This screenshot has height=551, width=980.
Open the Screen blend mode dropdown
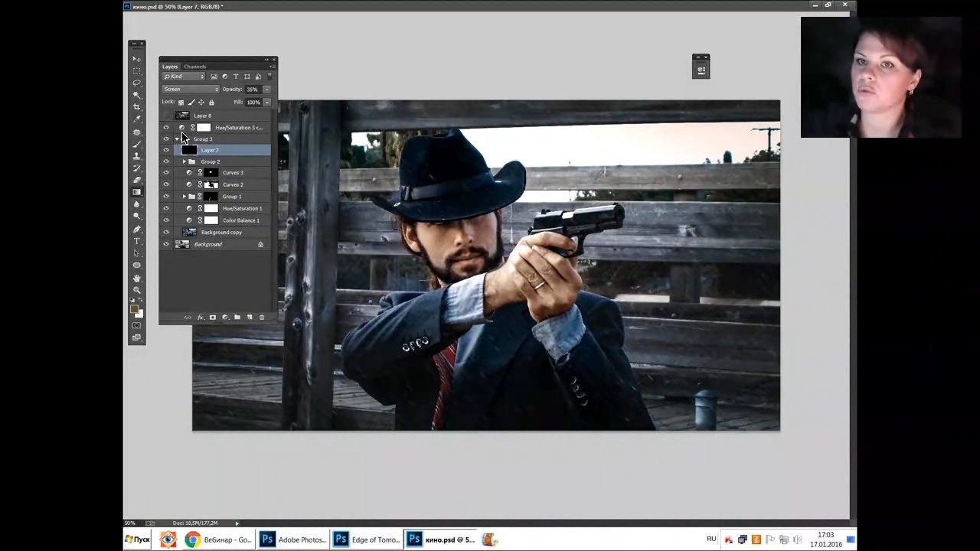[x=191, y=90]
